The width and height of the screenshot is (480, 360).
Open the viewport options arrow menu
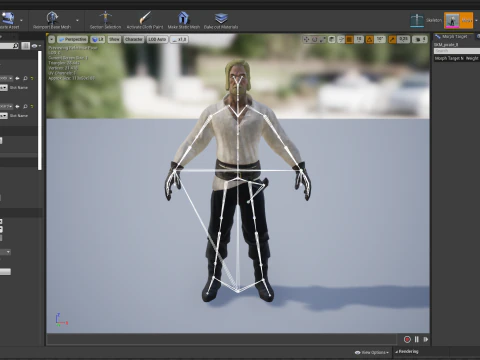51,39
